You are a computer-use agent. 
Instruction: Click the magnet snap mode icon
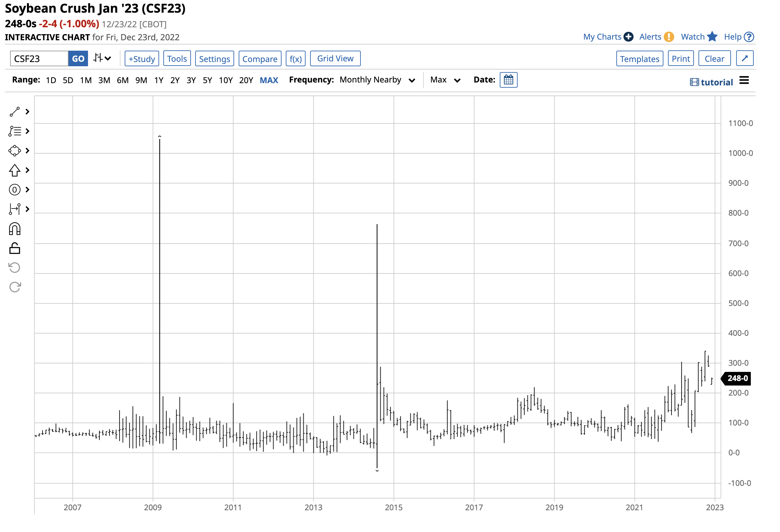click(14, 229)
